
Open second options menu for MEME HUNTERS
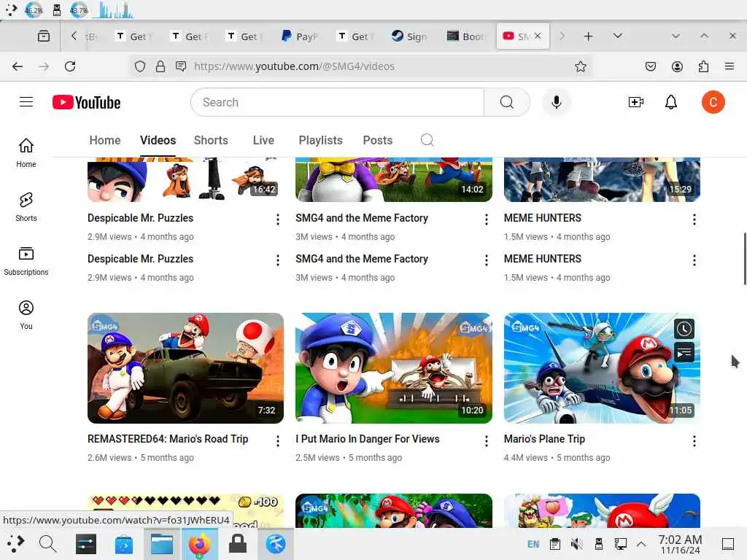(694, 260)
